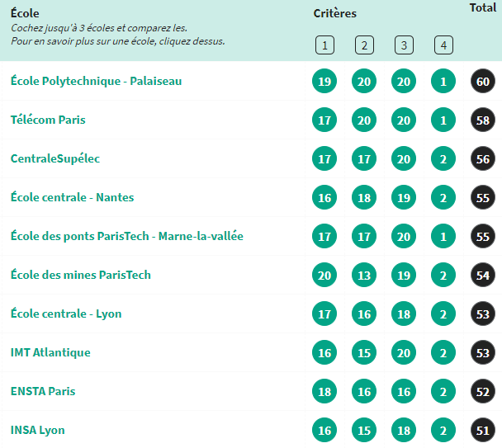Click criterion 2 header box
The width and height of the screenshot is (502, 448).
pos(364,45)
